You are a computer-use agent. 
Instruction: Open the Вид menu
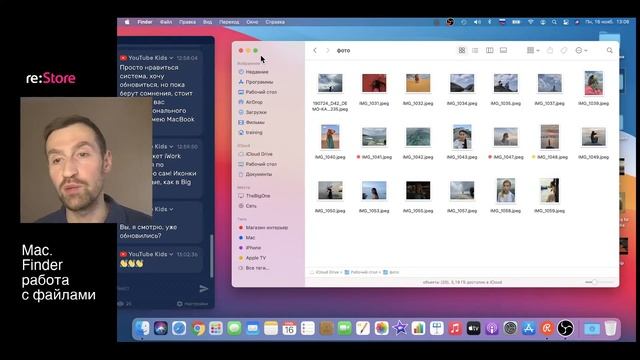(207, 22)
